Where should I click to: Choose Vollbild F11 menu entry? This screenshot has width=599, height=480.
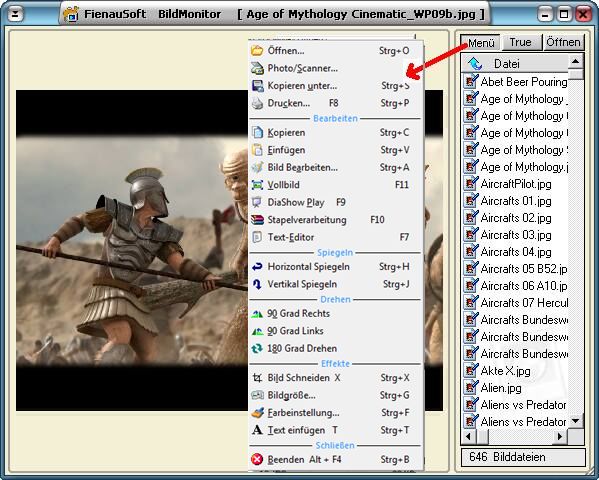(x=335, y=185)
